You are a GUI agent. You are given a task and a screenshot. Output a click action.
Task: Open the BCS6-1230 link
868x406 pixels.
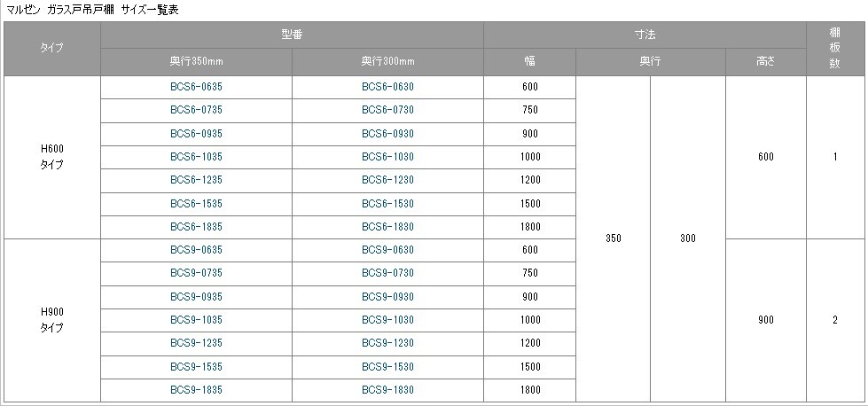point(387,180)
